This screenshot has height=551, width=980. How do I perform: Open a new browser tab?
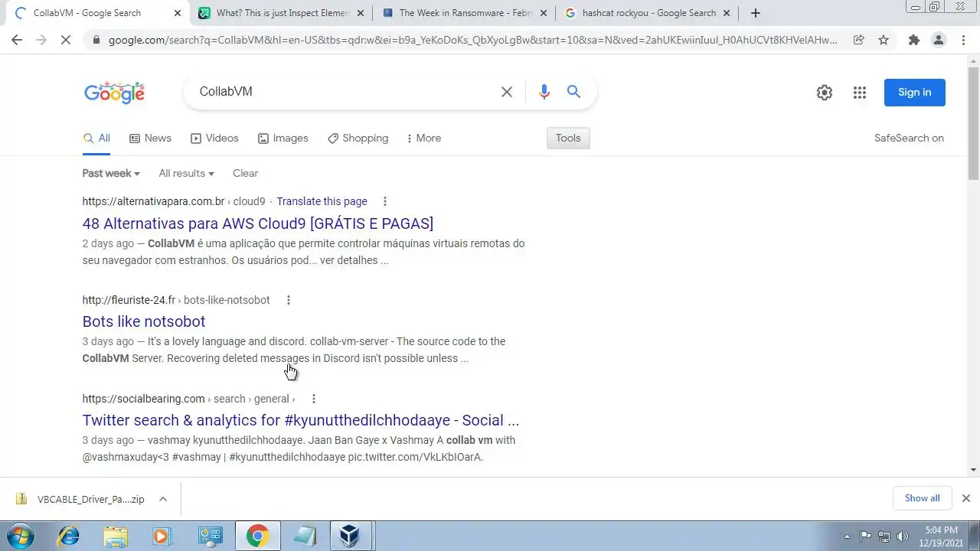pyautogui.click(x=756, y=13)
